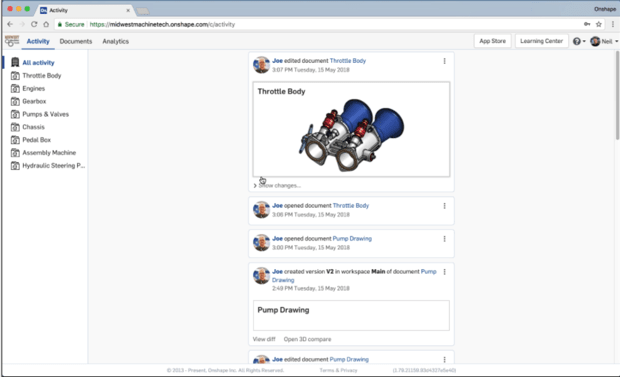
Task: Reload the page with the browser refresh icon
Action: coord(34,24)
